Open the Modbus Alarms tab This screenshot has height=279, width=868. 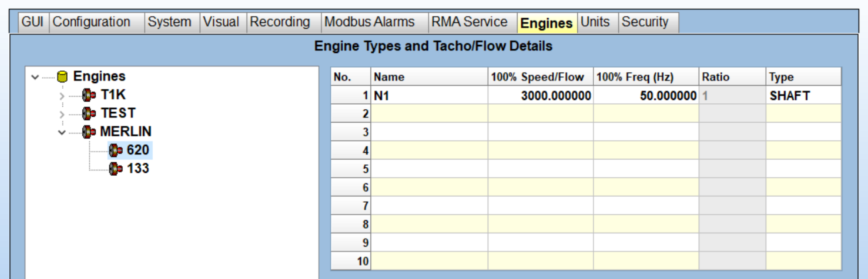click(x=375, y=22)
